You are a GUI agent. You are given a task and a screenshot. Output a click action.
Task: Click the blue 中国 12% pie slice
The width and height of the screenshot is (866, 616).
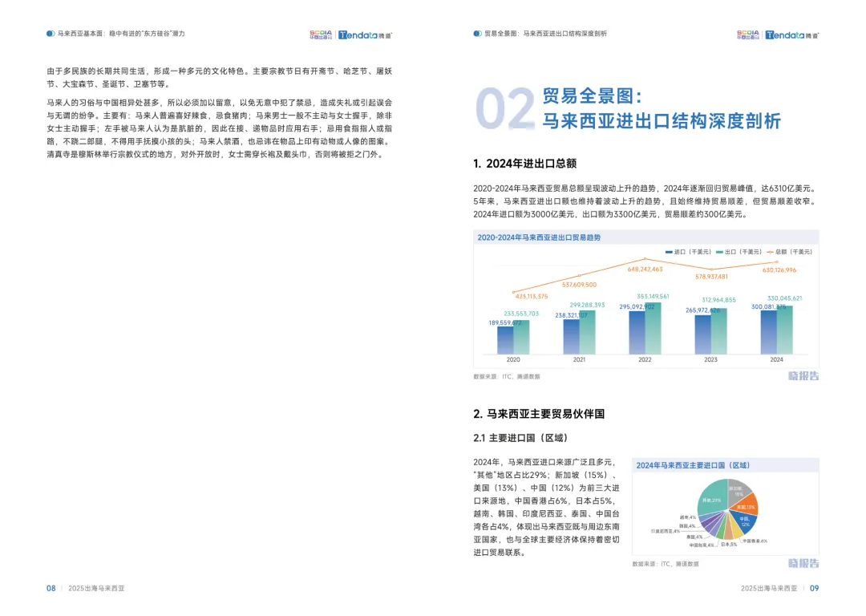(744, 521)
